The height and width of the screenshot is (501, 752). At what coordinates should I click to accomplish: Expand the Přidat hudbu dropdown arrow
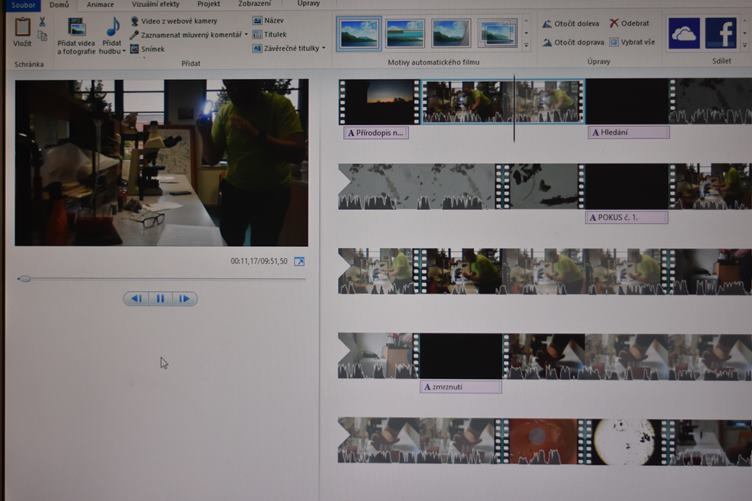[124, 51]
